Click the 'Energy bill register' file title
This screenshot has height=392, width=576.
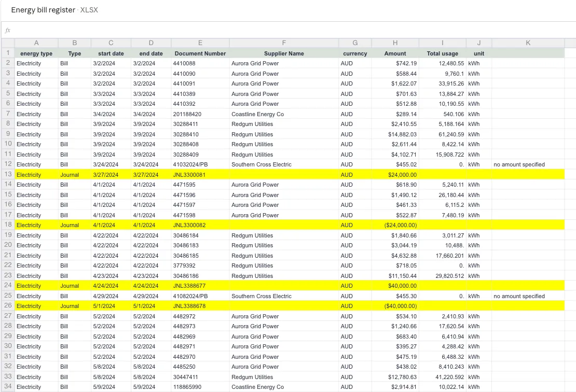point(43,10)
